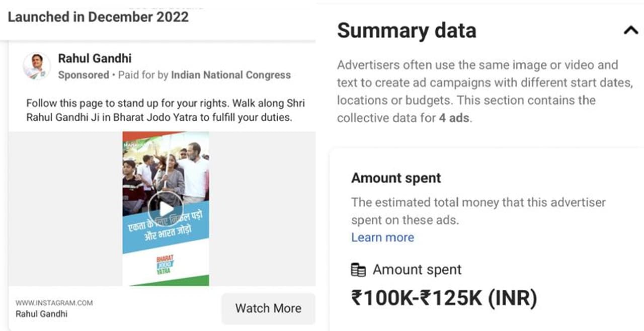644x331 pixels.
Task: Click the Bharat Jodo Yatra logo in video
Action: [x=165, y=264]
